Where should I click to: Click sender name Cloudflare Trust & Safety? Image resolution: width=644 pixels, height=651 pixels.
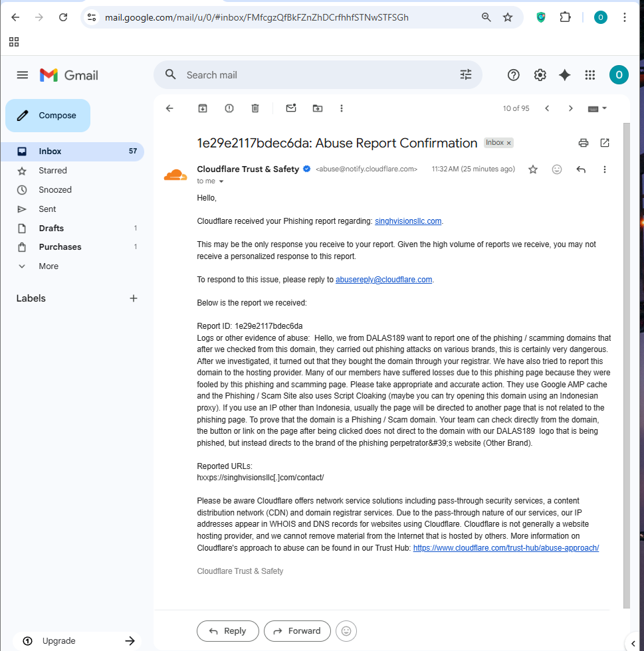pyautogui.click(x=248, y=169)
